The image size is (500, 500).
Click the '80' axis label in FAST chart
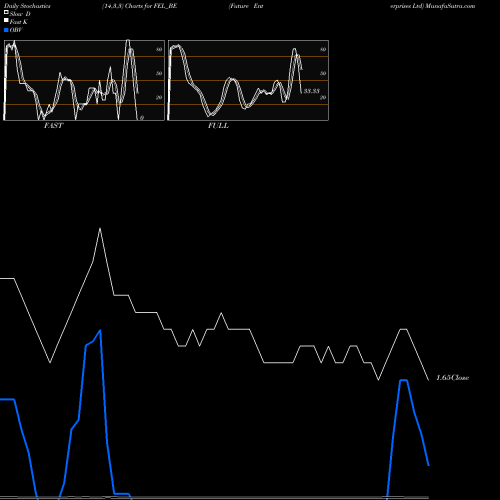click(159, 49)
